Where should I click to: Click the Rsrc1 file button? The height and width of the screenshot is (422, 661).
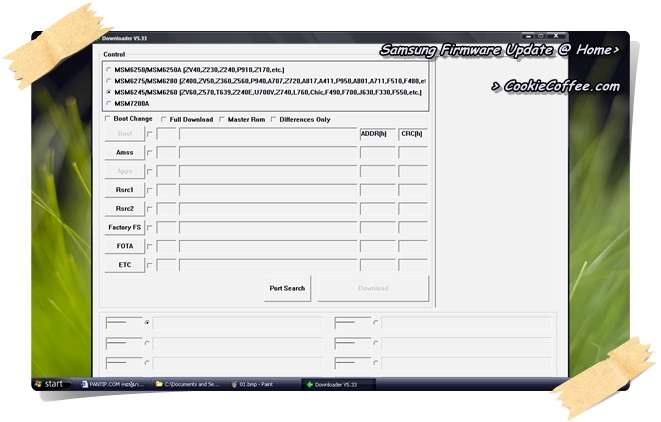click(124, 190)
